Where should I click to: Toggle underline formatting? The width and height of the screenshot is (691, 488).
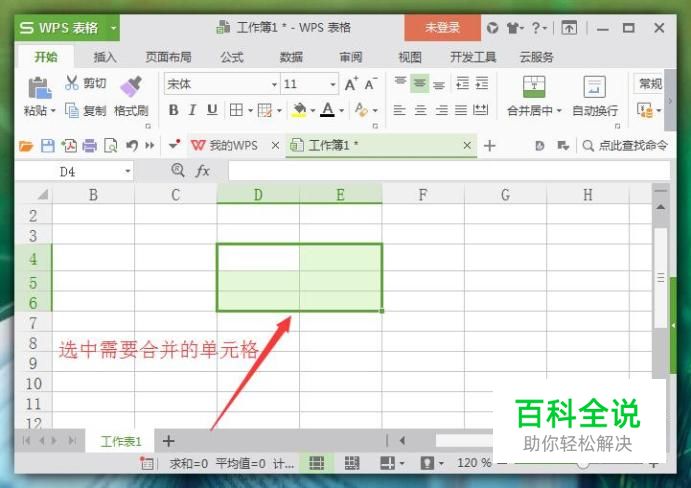coord(212,110)
